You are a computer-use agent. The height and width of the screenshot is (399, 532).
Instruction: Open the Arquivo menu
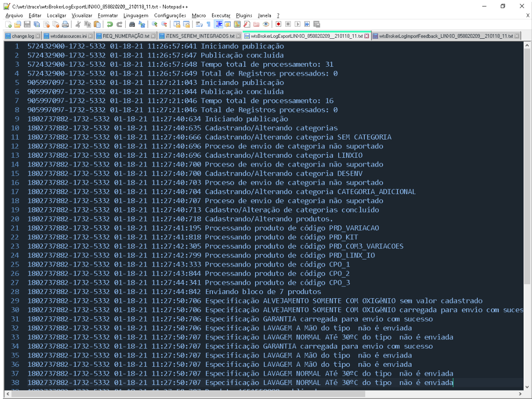tap(14, 15)
